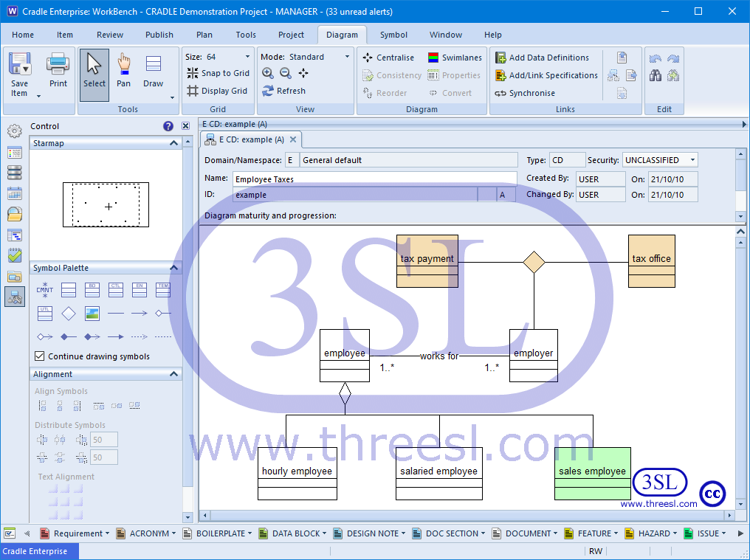This screenshot has width=750, height=560.
Task: Select the CMNT comment symbol in palette
Action: click(x=44, y=289)
